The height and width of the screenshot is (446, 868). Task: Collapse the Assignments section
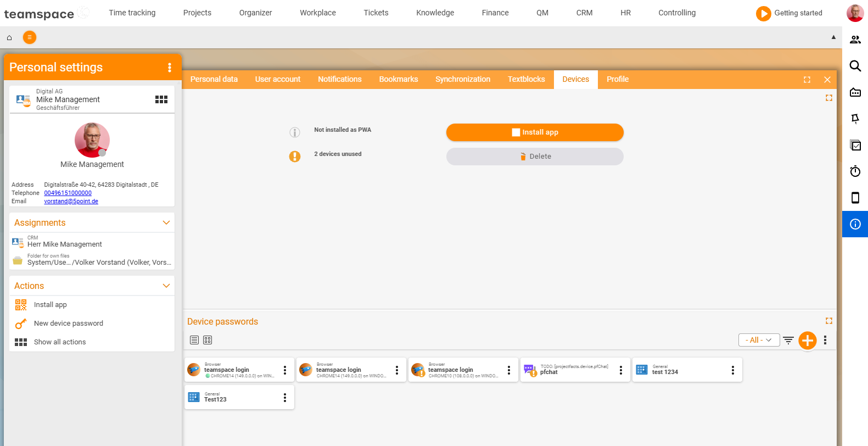tap(166, 222)
